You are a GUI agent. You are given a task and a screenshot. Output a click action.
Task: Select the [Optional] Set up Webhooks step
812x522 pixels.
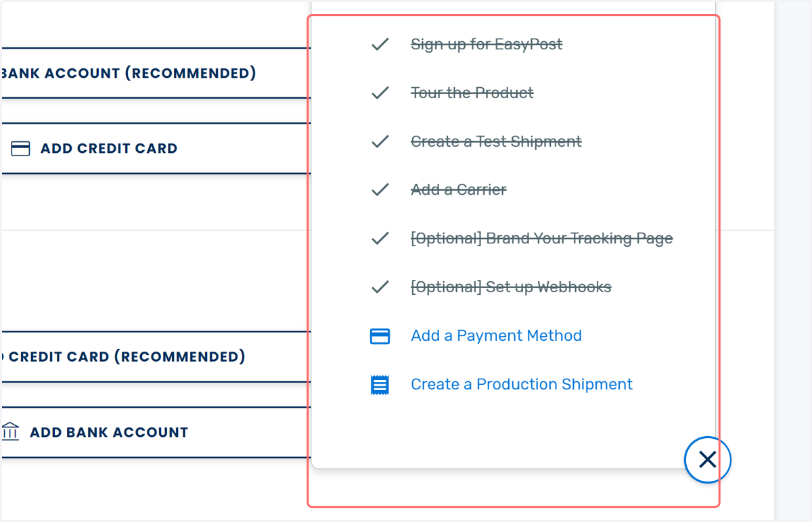pyautogui.click(x=511, y=287)
